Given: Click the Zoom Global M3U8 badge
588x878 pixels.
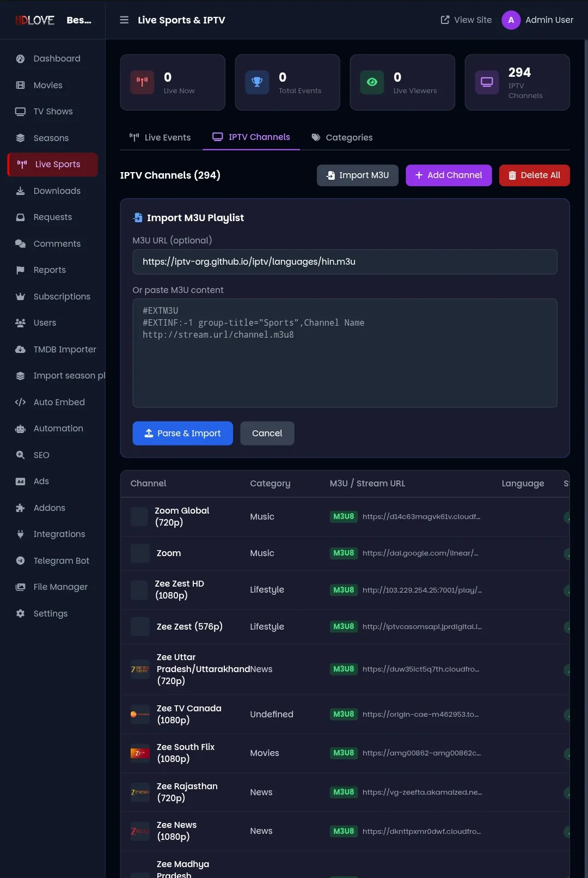Looking at the screenshot, I should point(344,517).
